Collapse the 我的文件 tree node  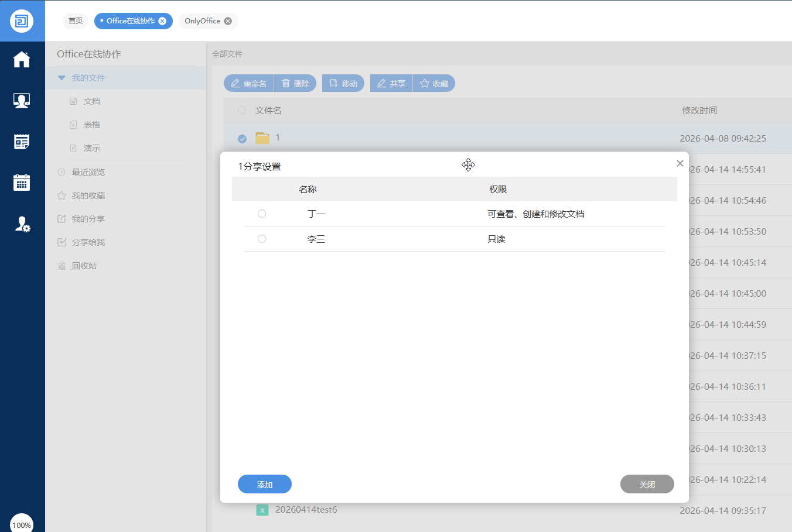click(62, 78)
